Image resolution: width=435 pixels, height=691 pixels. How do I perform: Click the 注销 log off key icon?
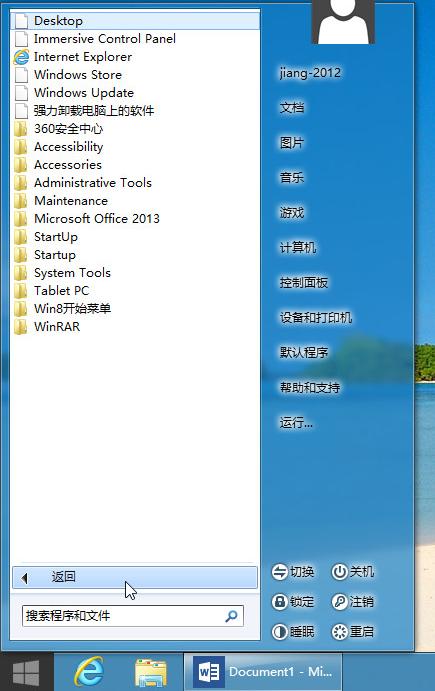(339, 602)
